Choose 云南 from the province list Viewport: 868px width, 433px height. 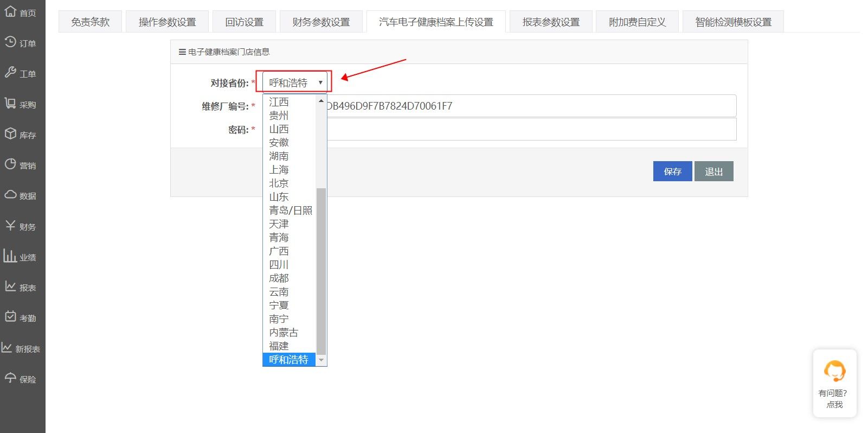[289, 292]
